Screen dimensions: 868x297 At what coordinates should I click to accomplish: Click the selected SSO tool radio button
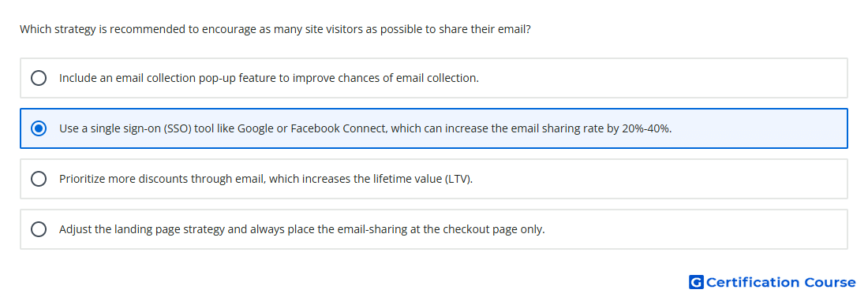(x=39, y=128)
